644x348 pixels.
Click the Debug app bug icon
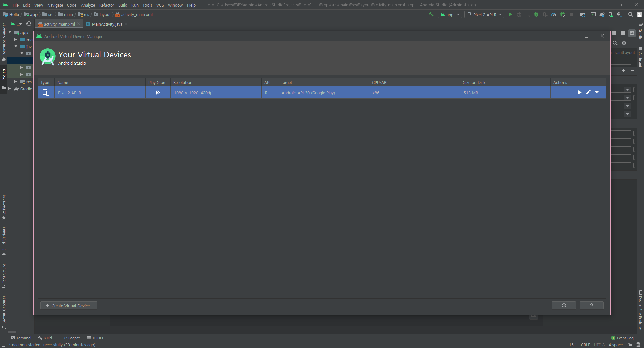click(x=536, y=14)
